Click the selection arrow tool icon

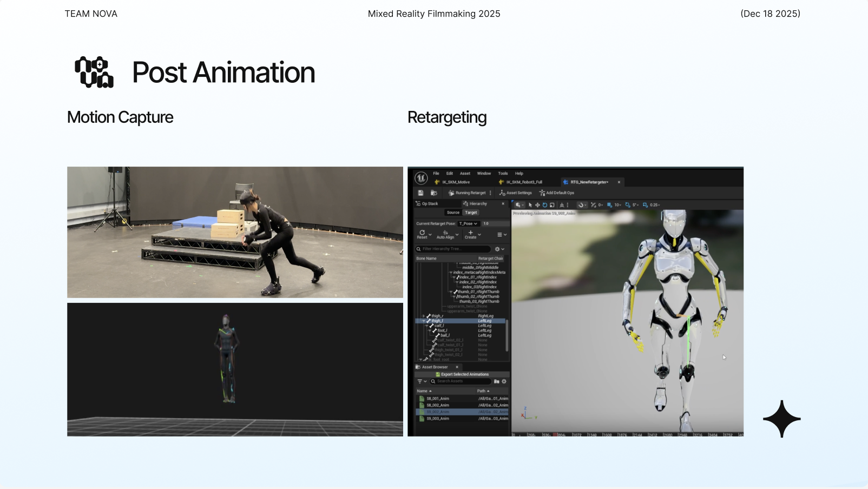(x=530, y=205)
